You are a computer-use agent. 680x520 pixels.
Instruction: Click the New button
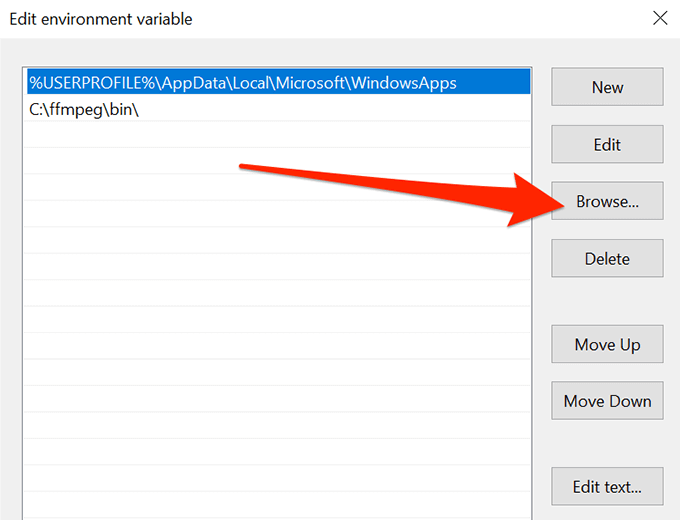point(607,87)
